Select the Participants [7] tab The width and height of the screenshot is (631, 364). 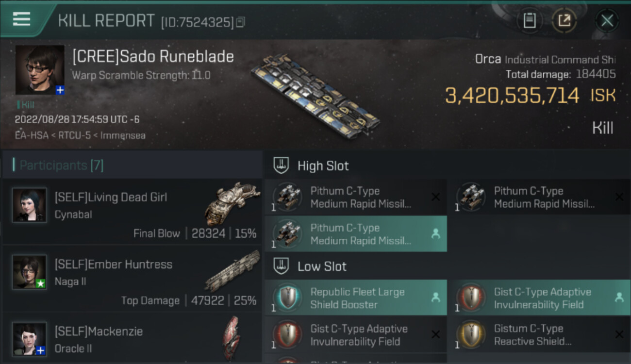pos(61,165)
